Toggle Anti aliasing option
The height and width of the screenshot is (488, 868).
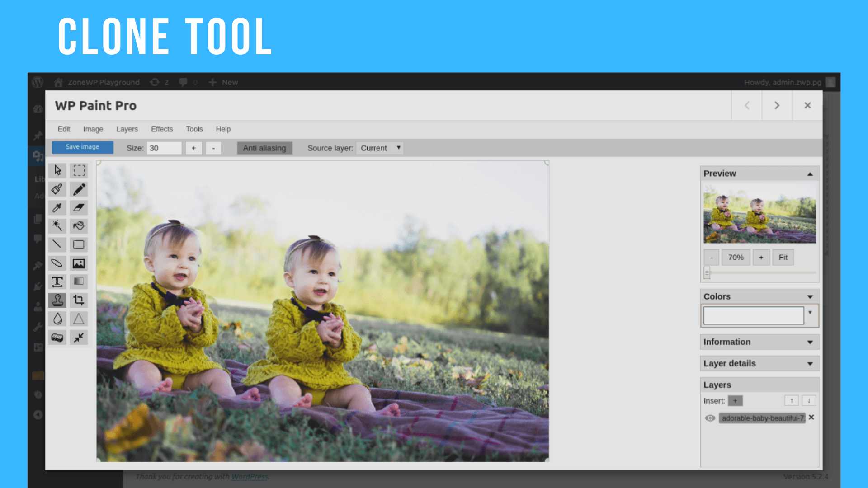pos(264,148)
